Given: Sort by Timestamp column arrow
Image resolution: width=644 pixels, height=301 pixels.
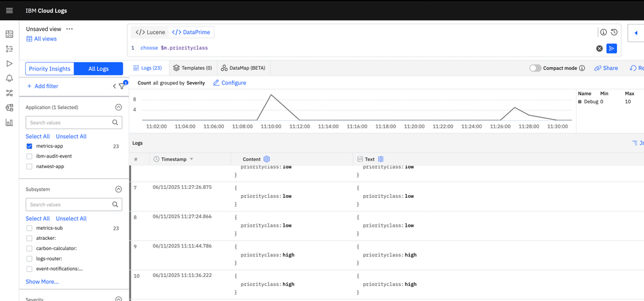Looking at the screenshot, I should point(191,159).
